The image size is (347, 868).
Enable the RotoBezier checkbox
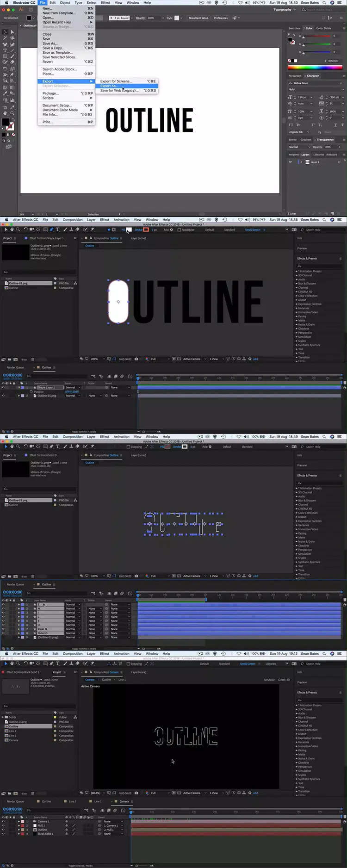180,229
